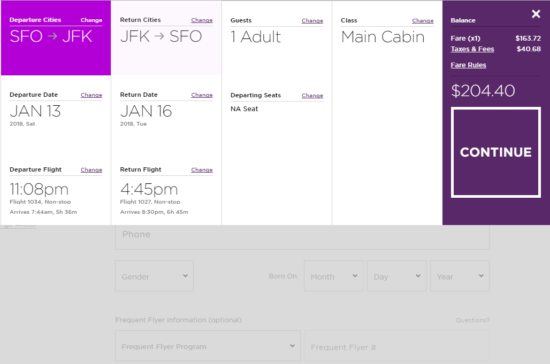Expand the Gender dropdown
Screen dimensions: 550x364
tap(154, 276)
